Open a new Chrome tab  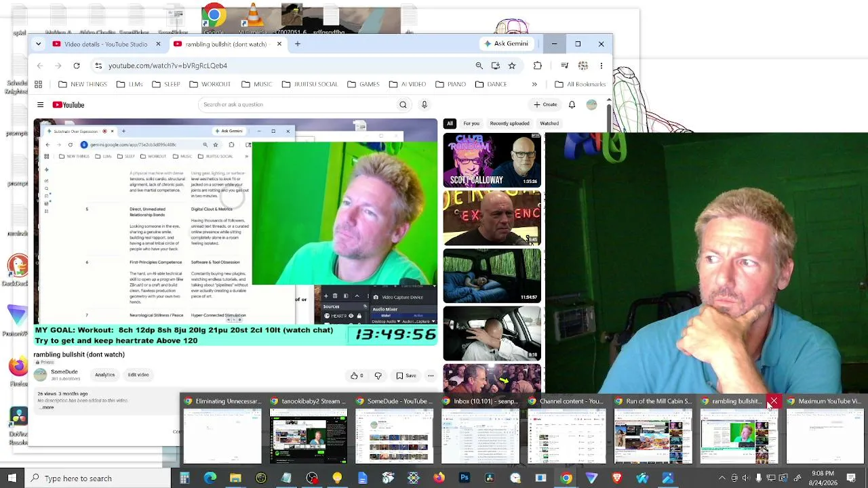[297, 44]
